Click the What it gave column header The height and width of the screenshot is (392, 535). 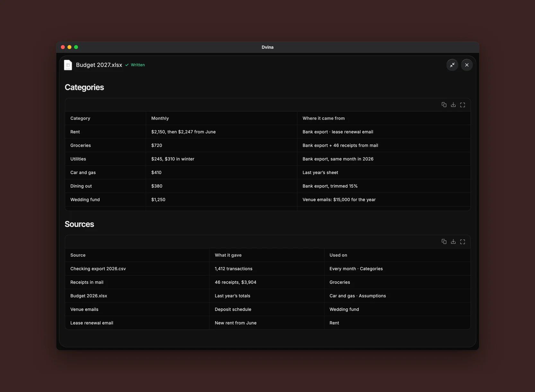coord(267,255)
